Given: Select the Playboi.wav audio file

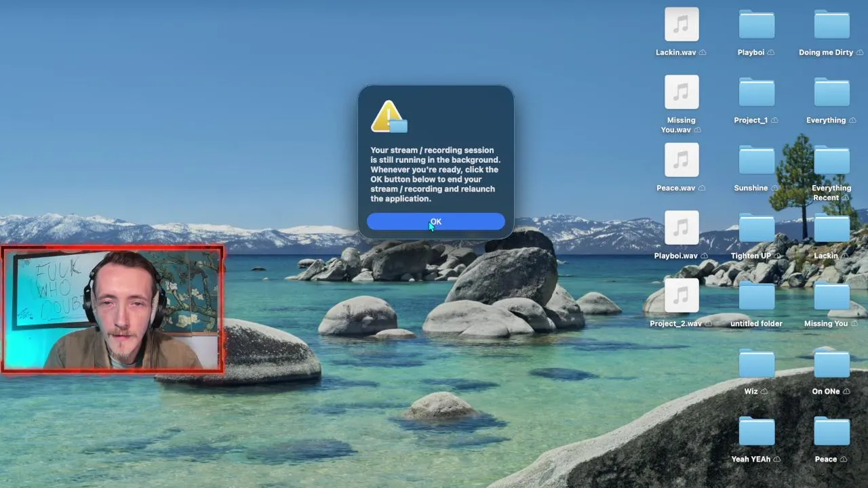Looking at the screenshot, I should click(x=682, y=228).
